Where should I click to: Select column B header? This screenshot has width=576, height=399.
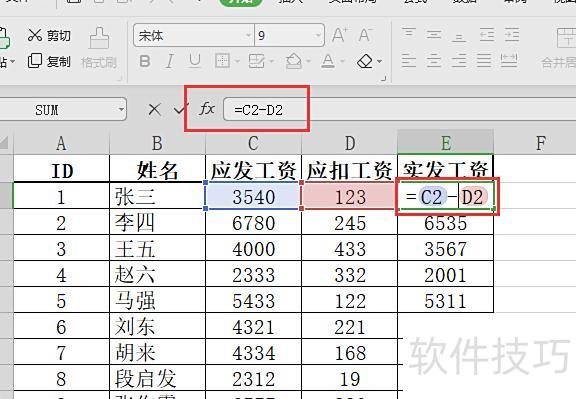pos(157,143)
